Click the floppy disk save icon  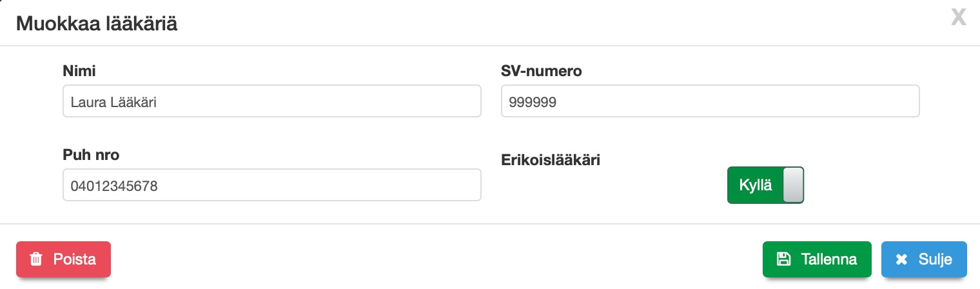[x=783, y=259]
